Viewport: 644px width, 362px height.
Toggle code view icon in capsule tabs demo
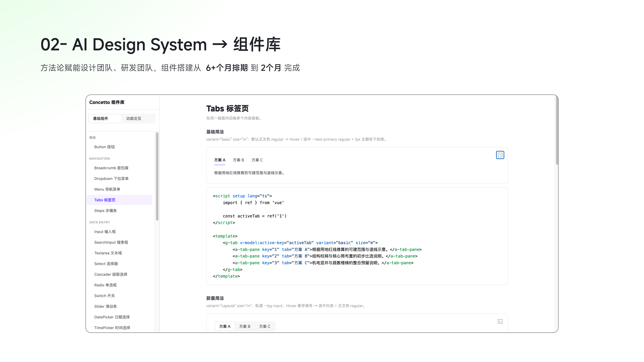click(x=500, y=321)
